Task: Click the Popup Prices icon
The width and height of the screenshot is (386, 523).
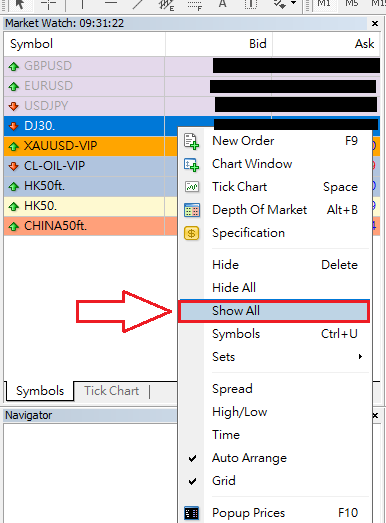Action: pyautogui.click(x=191, y=513)
